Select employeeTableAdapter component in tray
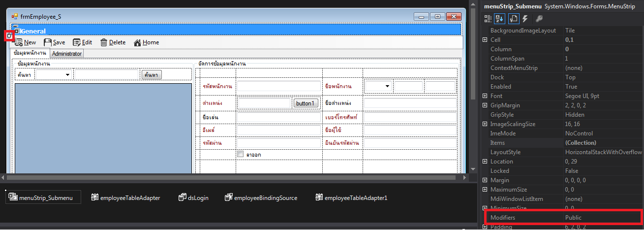Image resolution: width=644 pixels, height=230 pixels. [125, 197]
